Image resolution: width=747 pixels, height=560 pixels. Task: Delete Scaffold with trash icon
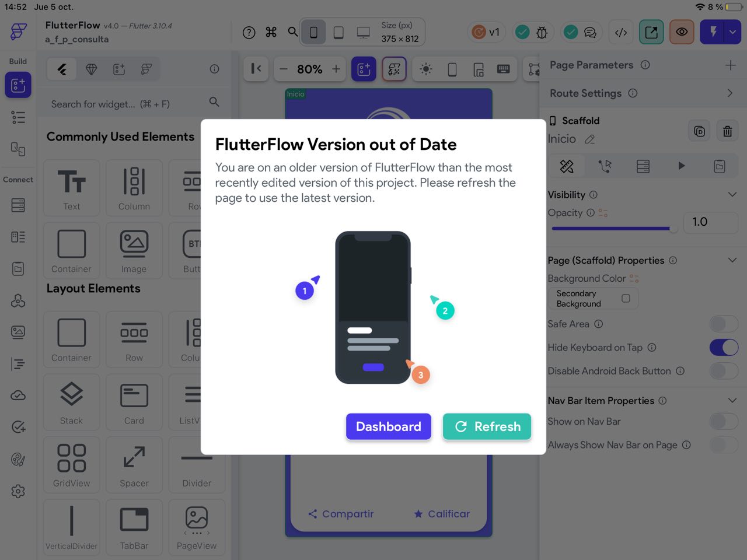click(727, 131)
